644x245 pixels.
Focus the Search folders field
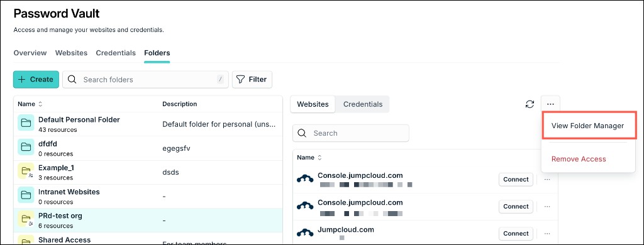(x=145, y=80)
